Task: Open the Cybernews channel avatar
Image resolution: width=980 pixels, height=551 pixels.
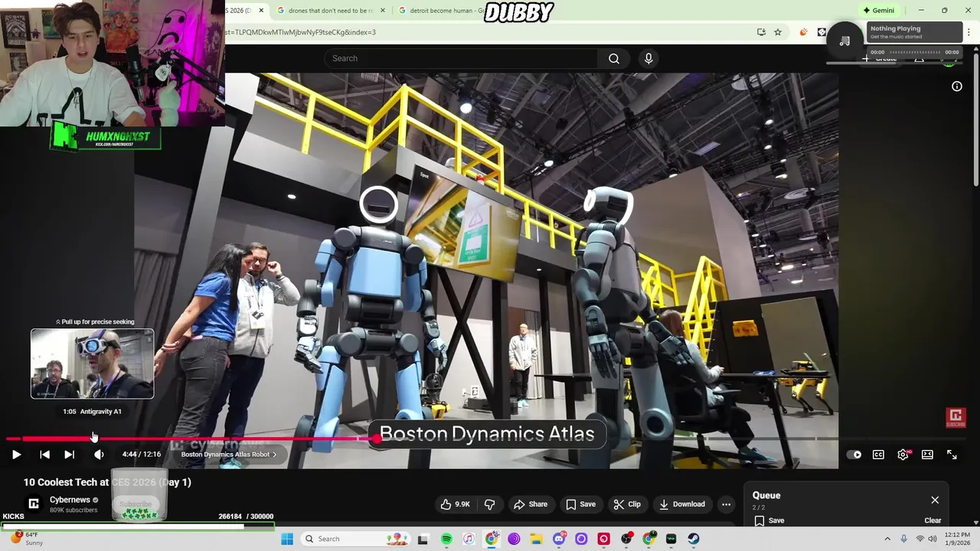Action: pos(34,503)
